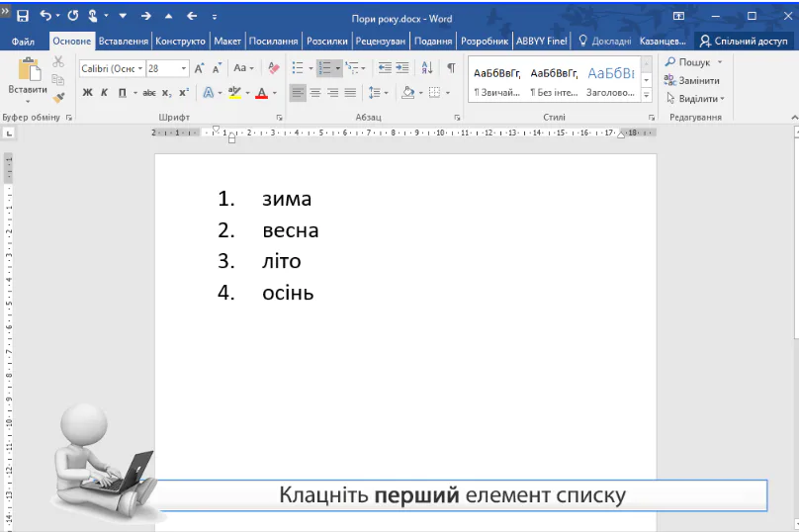
Task: Click the Format Painter brush icon
Action: point(58,98)
